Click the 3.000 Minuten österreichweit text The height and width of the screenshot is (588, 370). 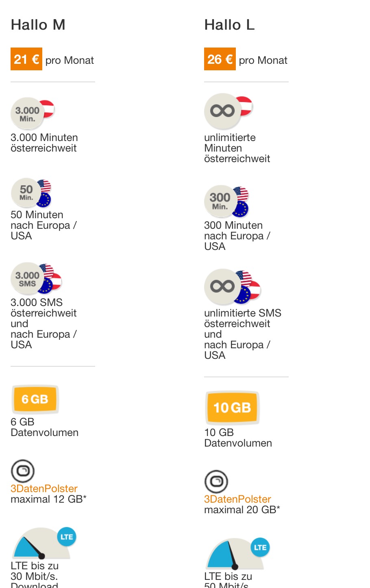(44, 143)
